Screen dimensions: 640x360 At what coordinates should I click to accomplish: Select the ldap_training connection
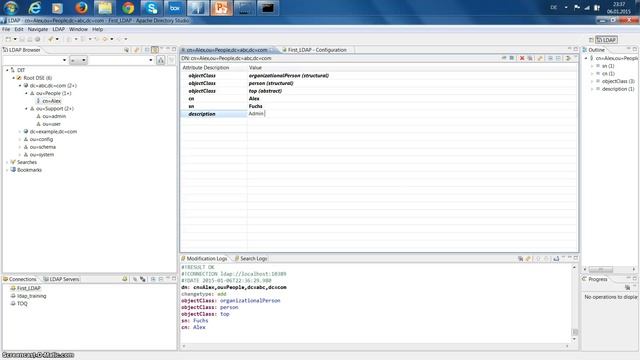point(31,296)
